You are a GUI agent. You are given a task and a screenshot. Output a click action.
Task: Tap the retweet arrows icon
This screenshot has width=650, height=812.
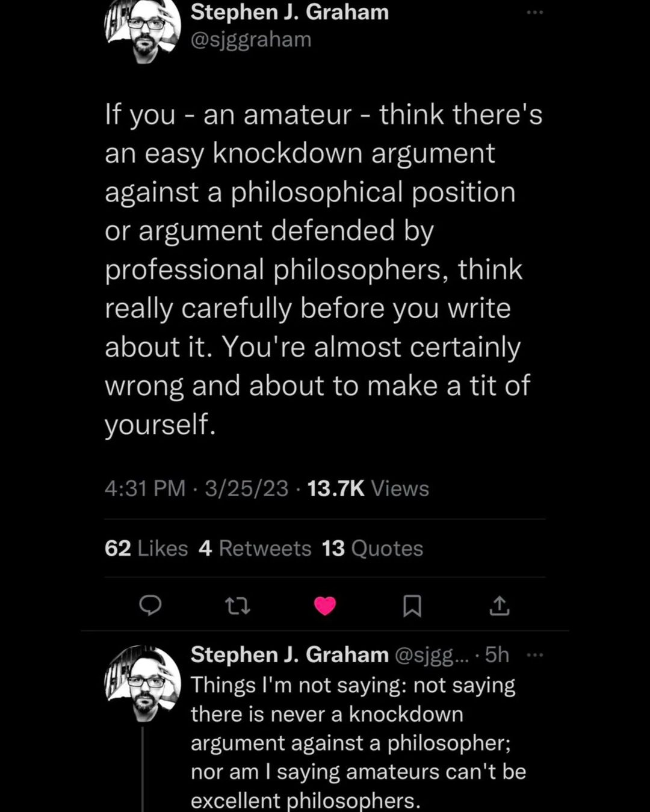point(237,606)
